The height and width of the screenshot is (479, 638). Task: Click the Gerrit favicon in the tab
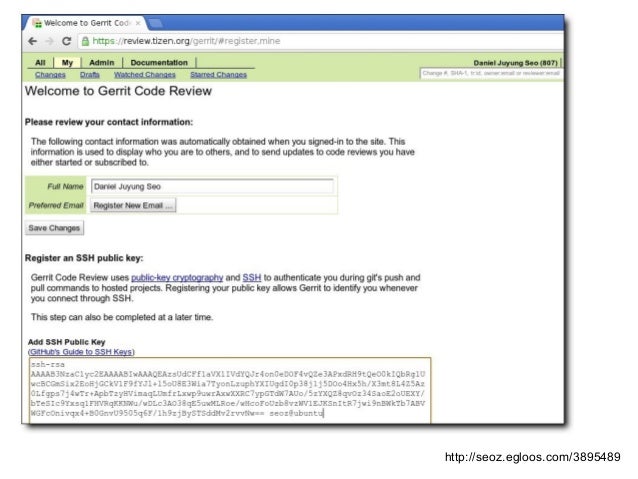point(37,24)
